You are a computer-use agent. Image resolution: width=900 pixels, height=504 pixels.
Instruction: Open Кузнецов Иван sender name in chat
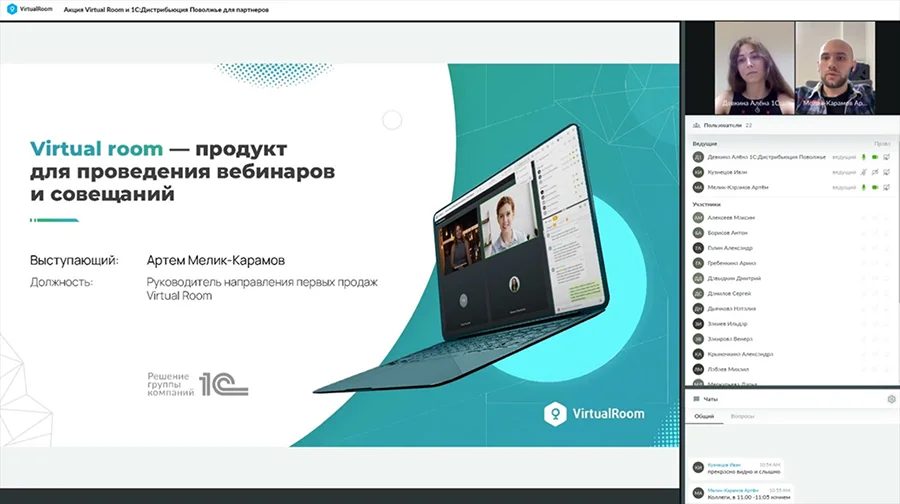tap(724, 464)
